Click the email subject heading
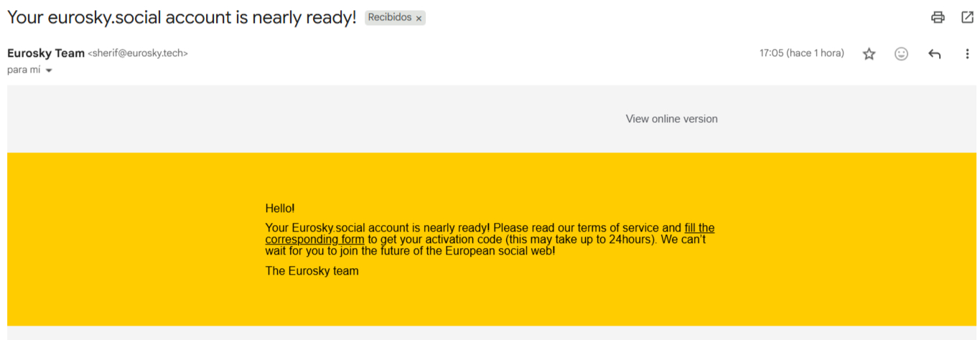Viewport: 980px width, 340px height. 182,17
